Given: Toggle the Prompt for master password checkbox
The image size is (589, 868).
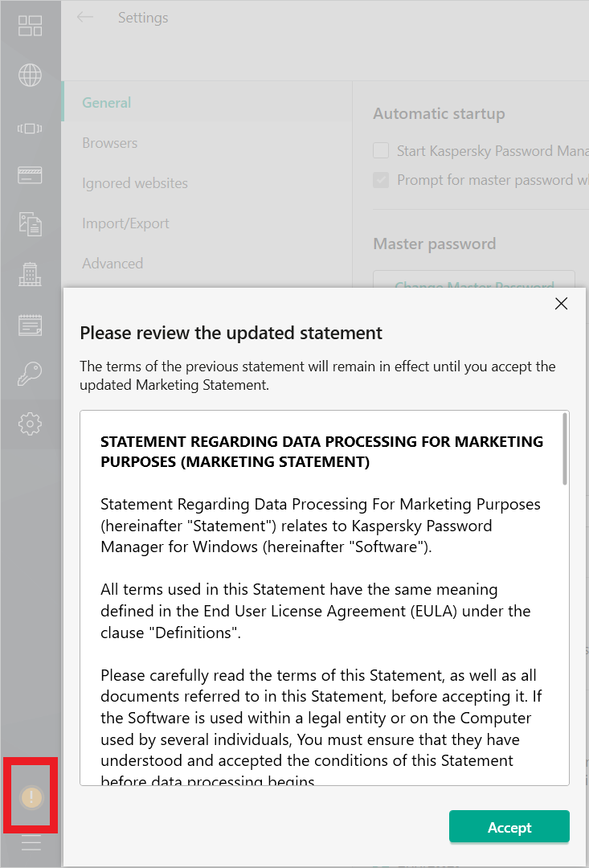Looking at the screenshot, I should point(381,180).
